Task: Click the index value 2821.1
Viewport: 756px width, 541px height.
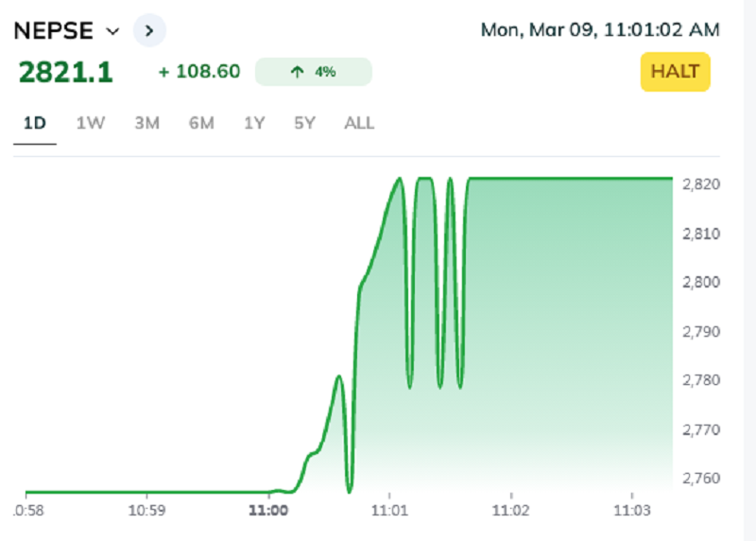Action: click(x=65, y=72)
